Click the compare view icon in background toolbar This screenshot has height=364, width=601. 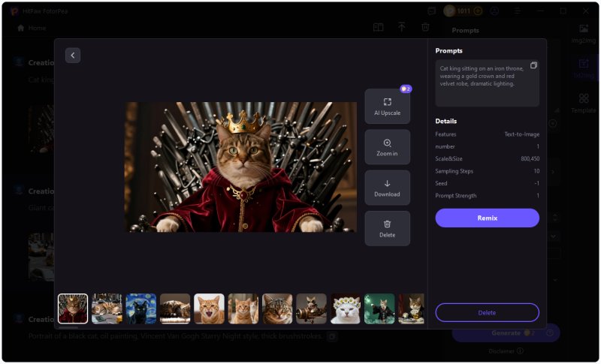(379, 27)
